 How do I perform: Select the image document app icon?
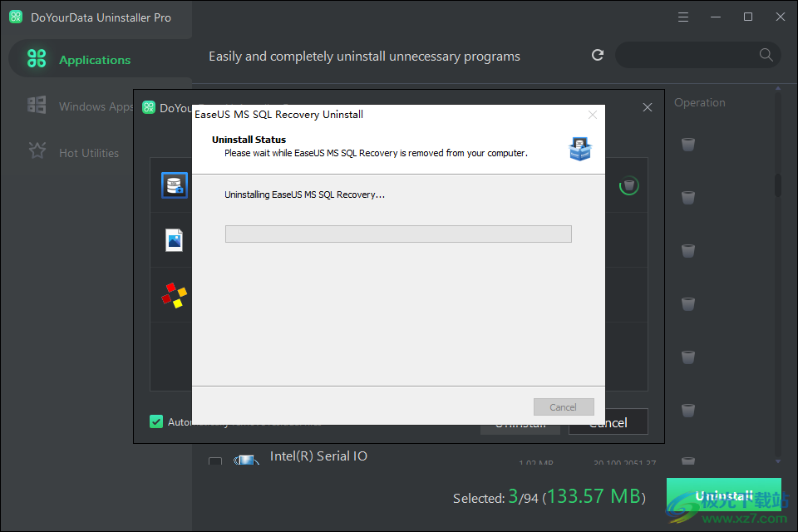click(174, 239)
